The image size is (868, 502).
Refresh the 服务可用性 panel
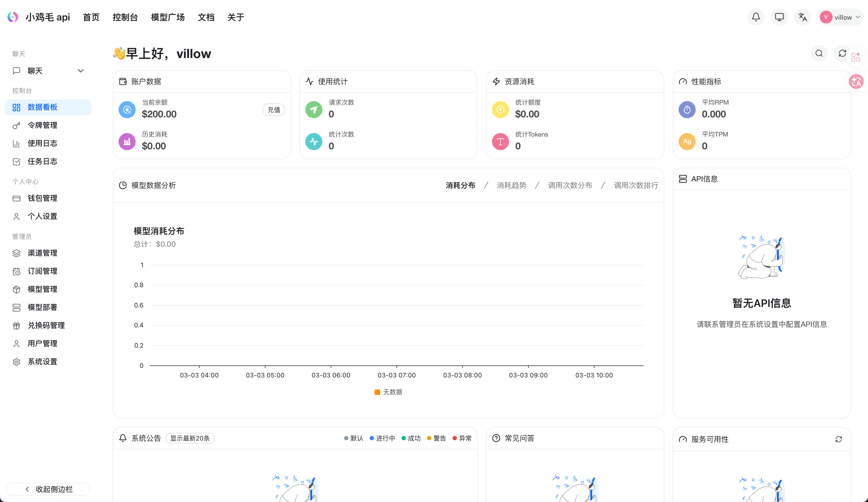pyautogui.click(x=839, y=439)
